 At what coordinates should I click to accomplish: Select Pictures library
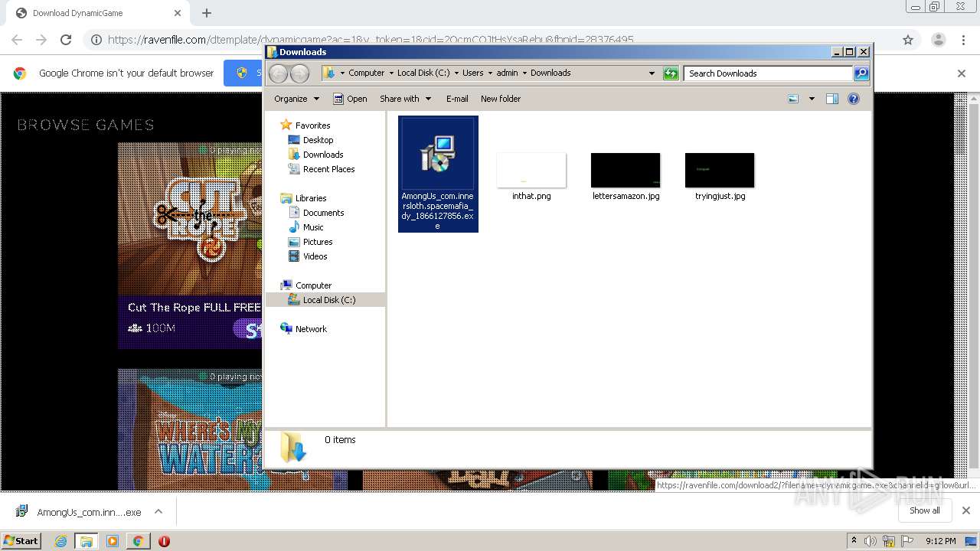pos(310,242)
